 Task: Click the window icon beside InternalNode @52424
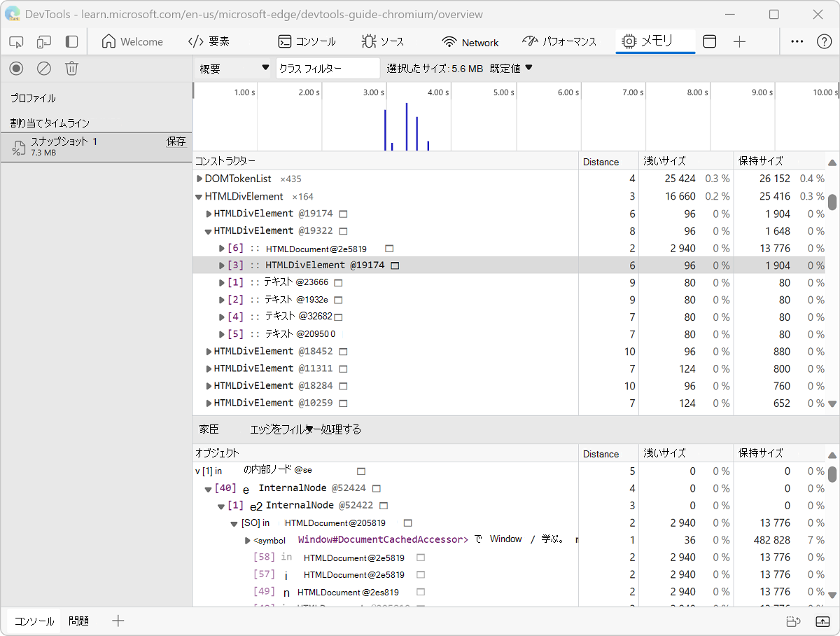[377, 488]
